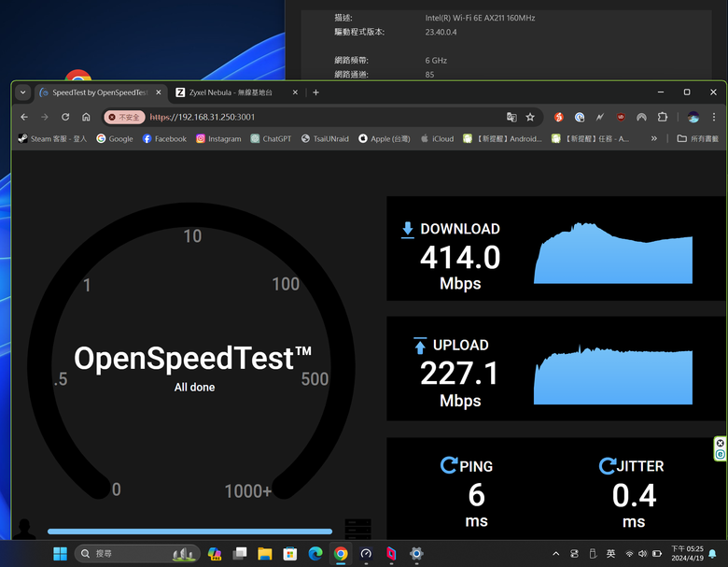Click the UPLOAD arrow icon
This screenshot has width=728, height=567.
click(420, 346)
